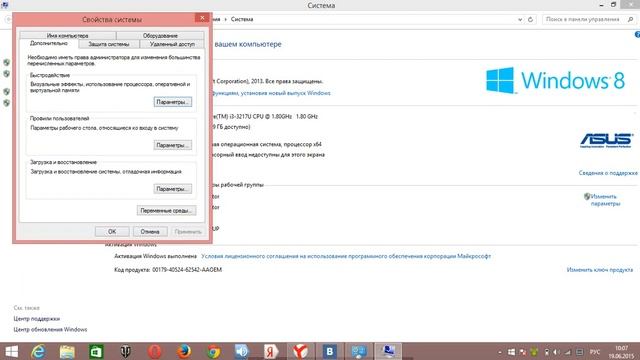
Task: Focus the control panel search field
Action: [584, 19]
